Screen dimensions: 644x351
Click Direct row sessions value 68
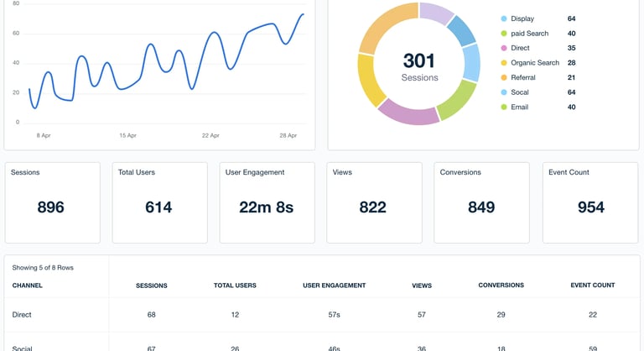152,315
